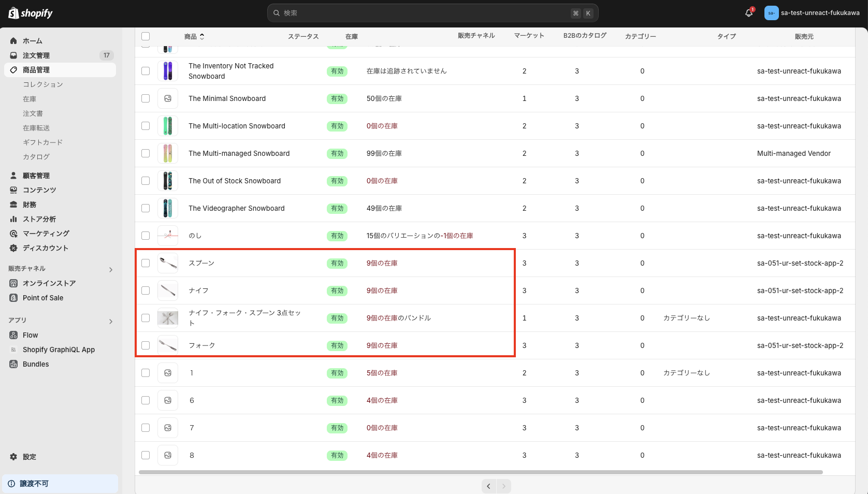The image size is (868, 494).
Task: Expand the 販売チャネル sidebar section
Action: (110, 269)
